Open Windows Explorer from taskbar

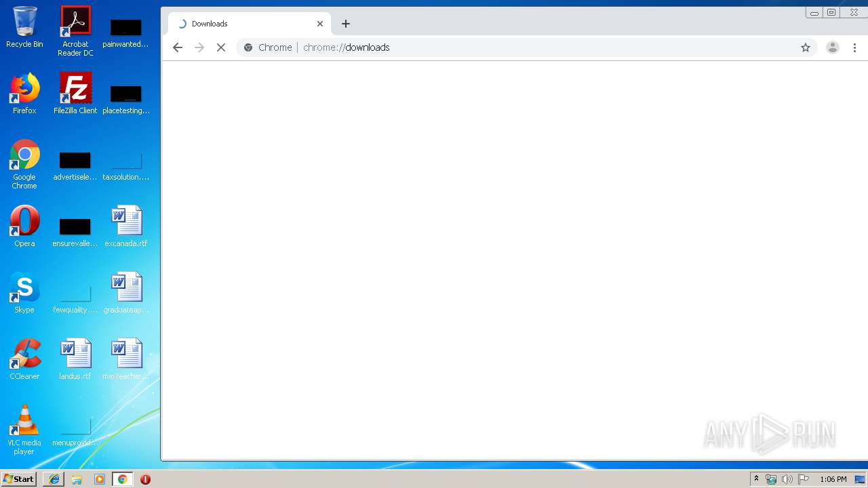pyautogui.click(x=77, y=479)
